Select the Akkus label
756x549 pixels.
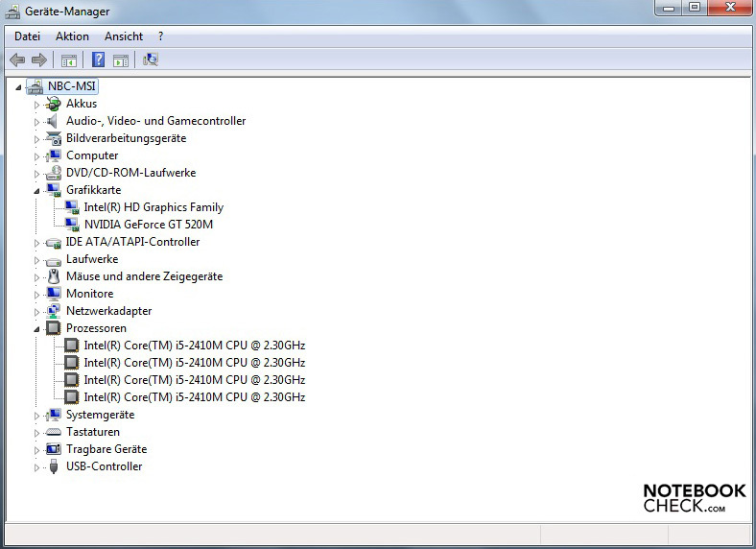click(x=82, y=104)
